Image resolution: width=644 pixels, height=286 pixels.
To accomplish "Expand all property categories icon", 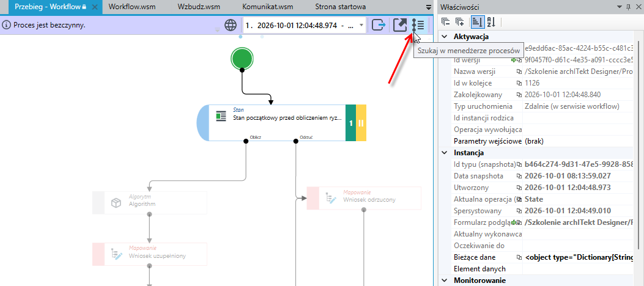I will coord(460,22).
